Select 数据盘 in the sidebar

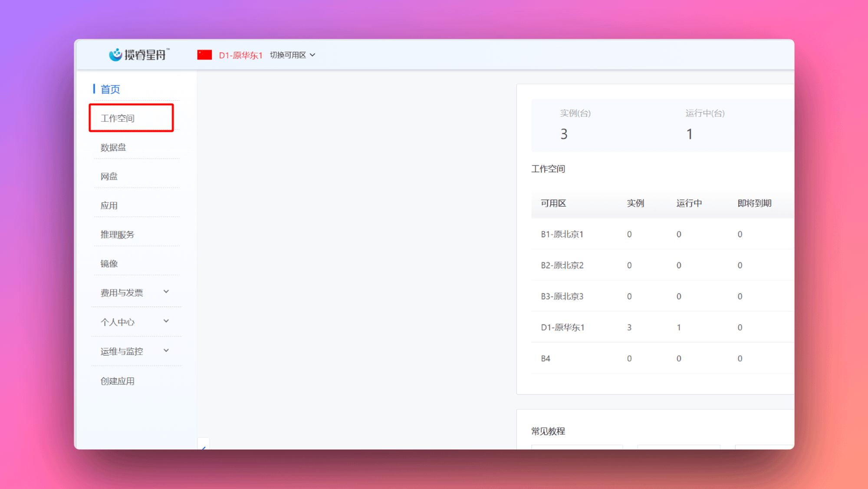point(113,148)
